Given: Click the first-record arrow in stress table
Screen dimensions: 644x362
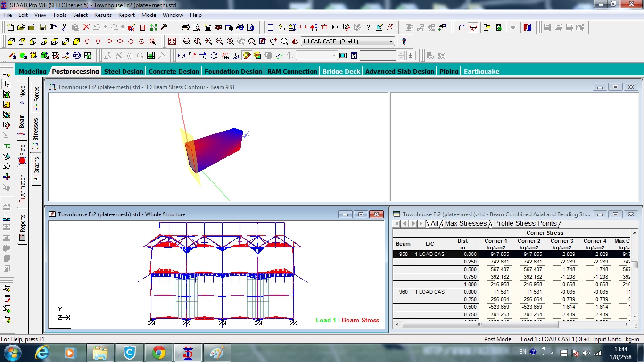Looking at the screenshot, I should click(396, 223).
